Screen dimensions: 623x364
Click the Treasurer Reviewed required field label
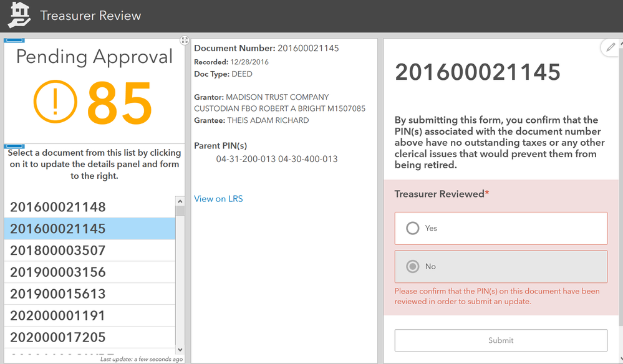click(442, 194)
